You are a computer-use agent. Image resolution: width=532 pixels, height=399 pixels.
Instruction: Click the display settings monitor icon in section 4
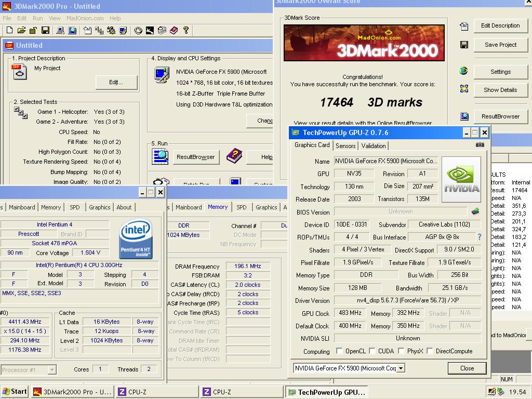click(x=162, y=75)
